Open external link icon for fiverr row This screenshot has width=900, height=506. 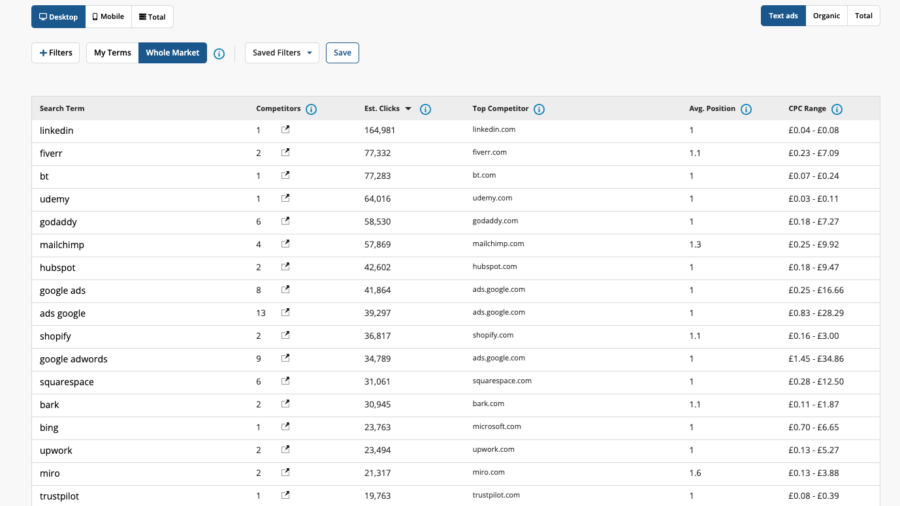285,153
